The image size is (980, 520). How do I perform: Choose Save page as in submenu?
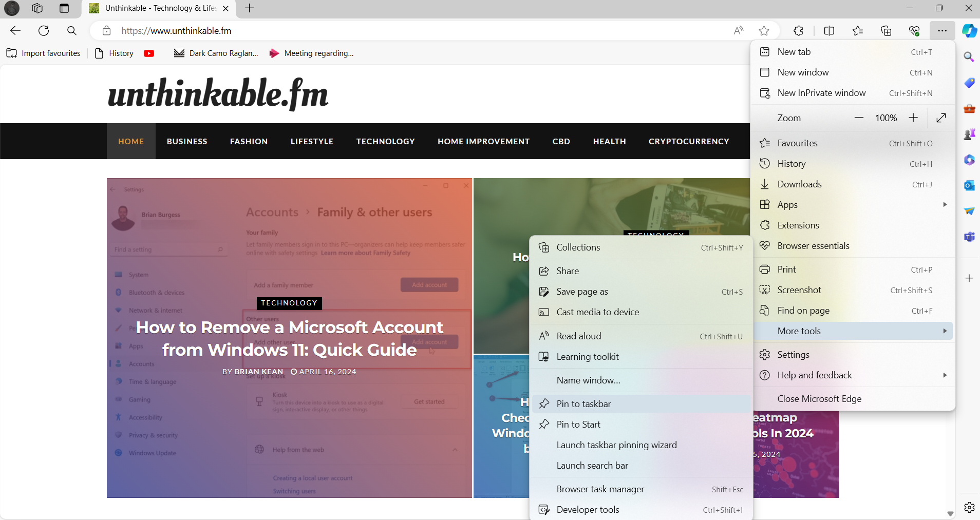[x=641, y=292]
